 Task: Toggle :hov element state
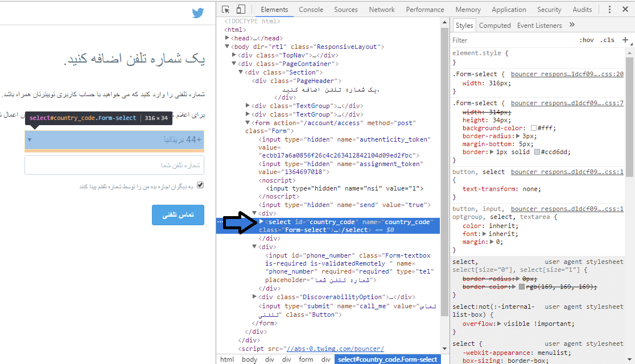587,40
